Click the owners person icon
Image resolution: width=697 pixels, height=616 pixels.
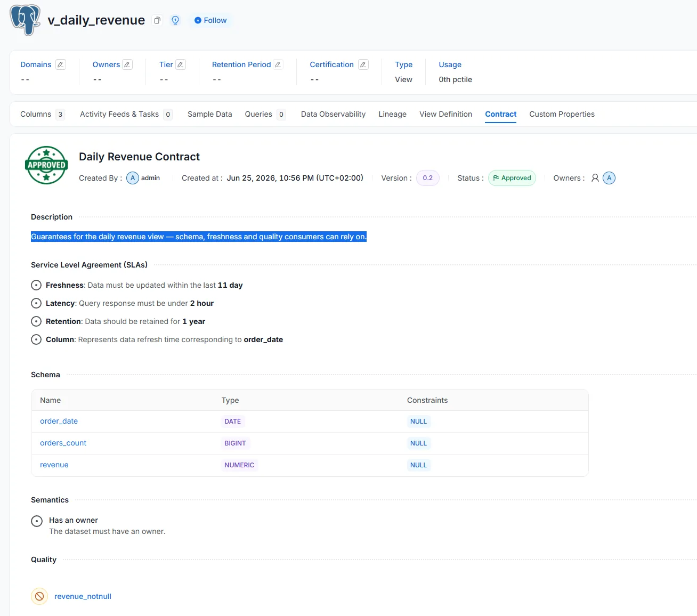[x=595, y=178]
